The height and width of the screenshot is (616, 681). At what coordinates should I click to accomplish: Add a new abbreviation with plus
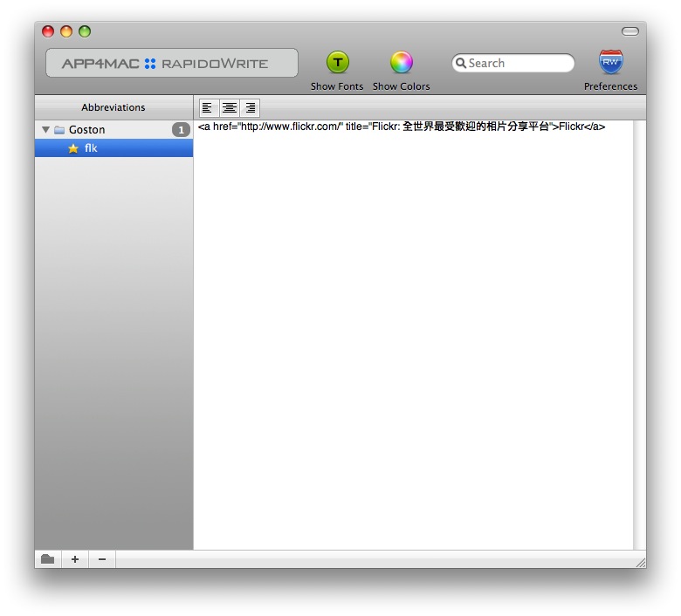tap(75, 559)
